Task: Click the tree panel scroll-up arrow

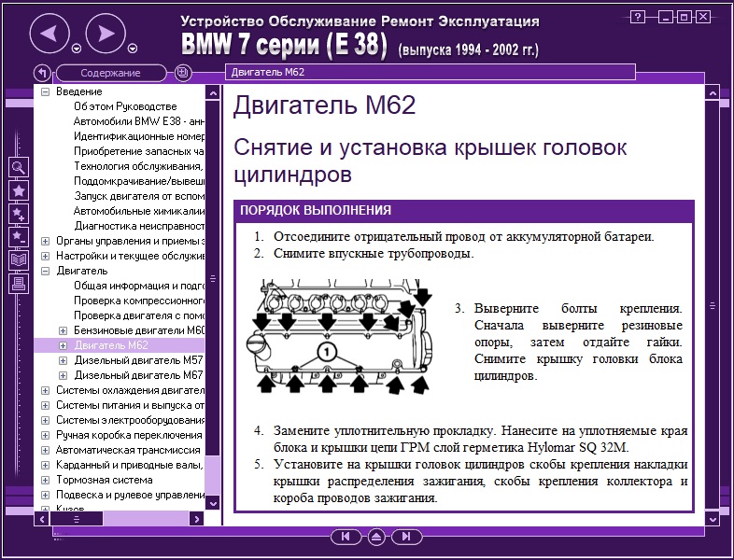Action: click(x=213, y=92)
